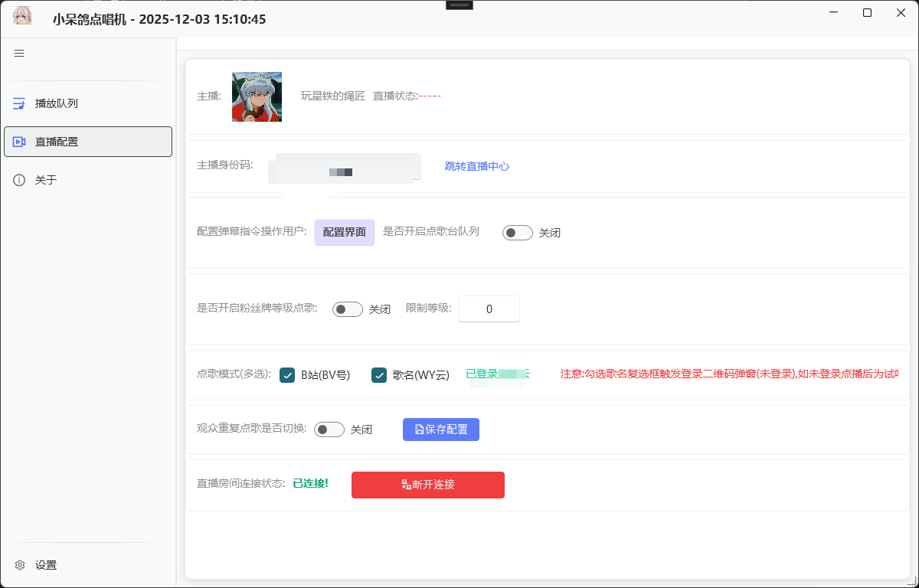This screenshot has height=588, width=919.
Task: Click the streamer avatar thumbnail
Action: (x=257, y=96)
